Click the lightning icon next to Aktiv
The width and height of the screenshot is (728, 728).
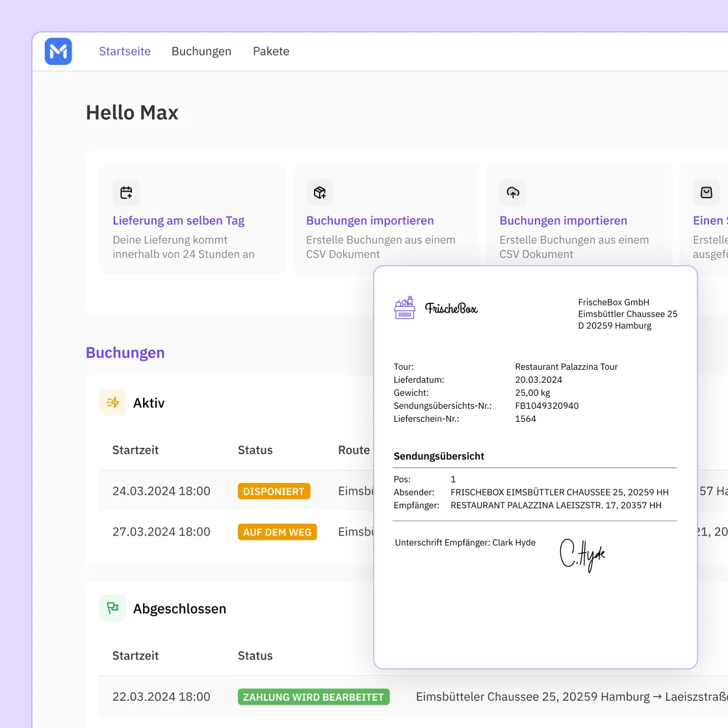[x=112, y=403]
